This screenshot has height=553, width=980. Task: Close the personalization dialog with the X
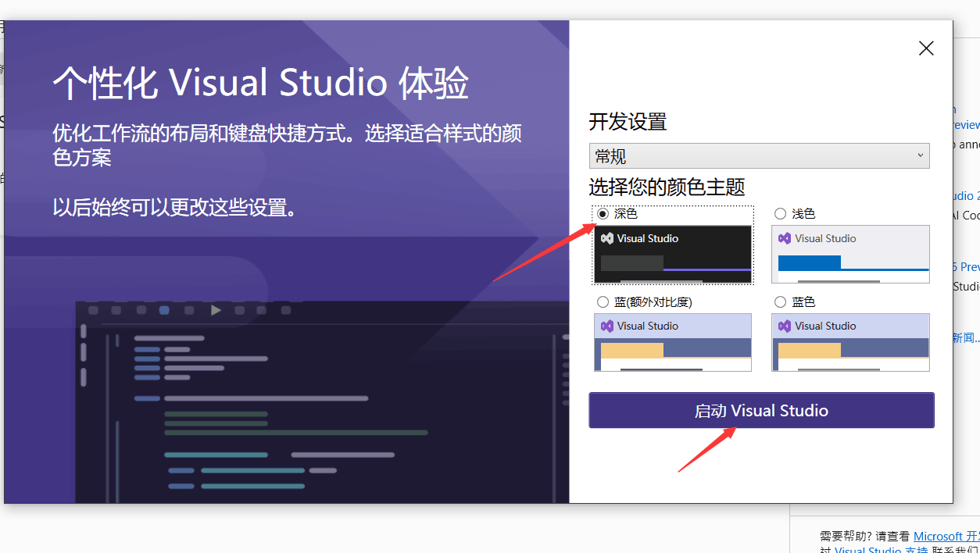click(x=926, y=48)
